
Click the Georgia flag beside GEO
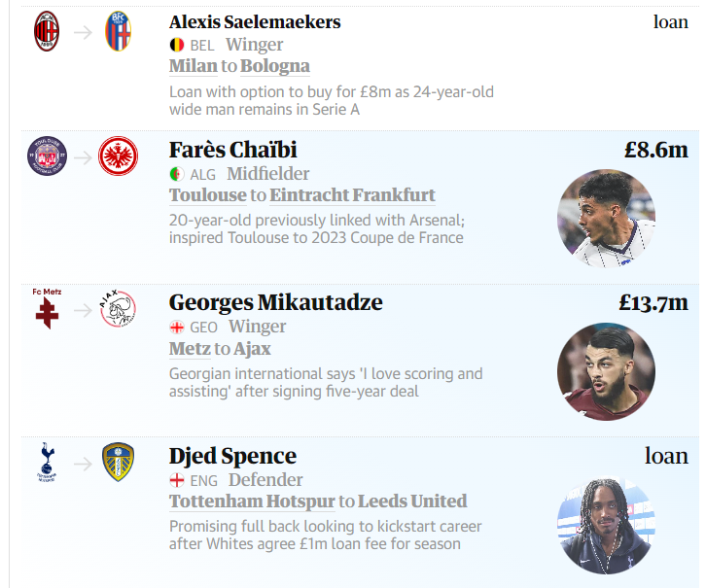(177, 328)
